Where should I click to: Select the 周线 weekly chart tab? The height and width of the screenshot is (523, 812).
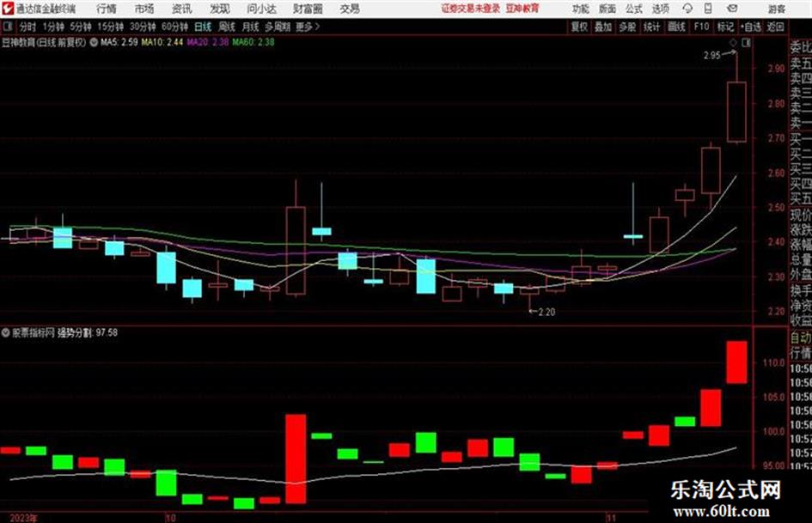[227, 27]
